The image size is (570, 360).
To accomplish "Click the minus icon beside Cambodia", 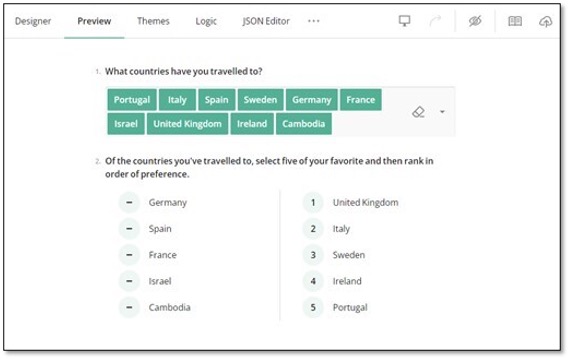I will 129,307.
